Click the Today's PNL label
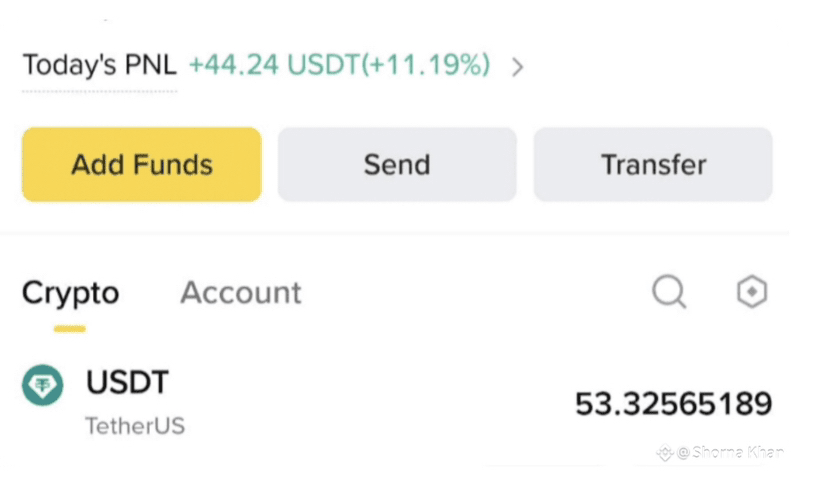The height and width of the screenshot is (492, 829). pos(99,66)
